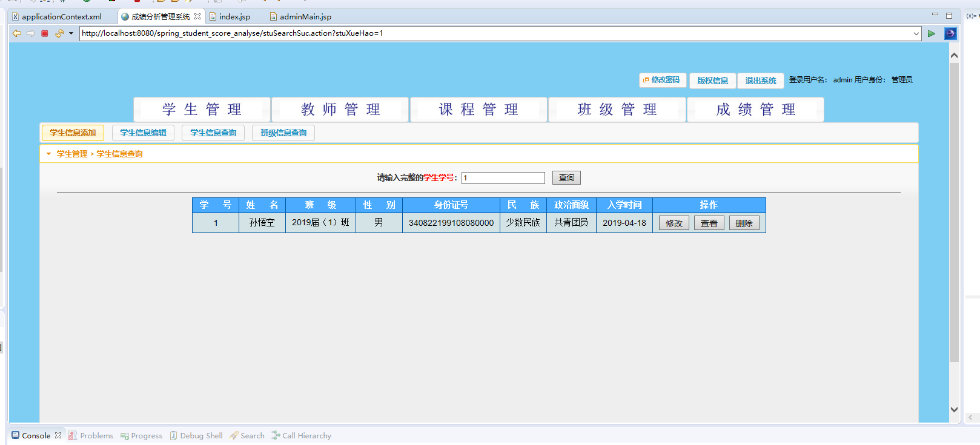
Task: Select 学生信息添加 submenu
Action: click(x=73, y=133)
